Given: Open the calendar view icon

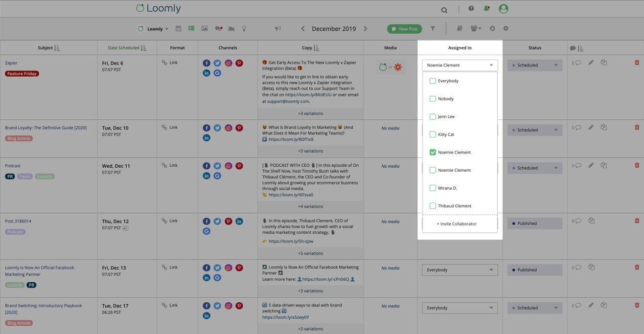Looking at the screenshot, I should point(178,29).
